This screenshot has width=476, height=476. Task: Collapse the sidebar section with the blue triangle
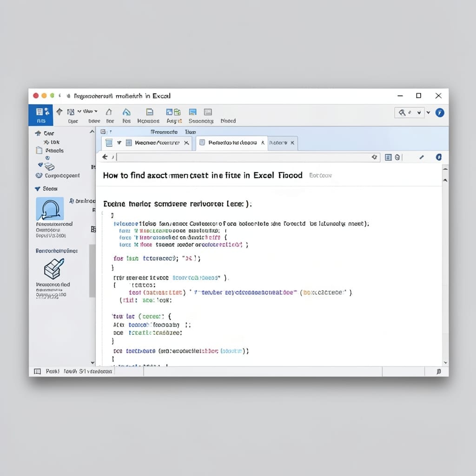point(37,189)
